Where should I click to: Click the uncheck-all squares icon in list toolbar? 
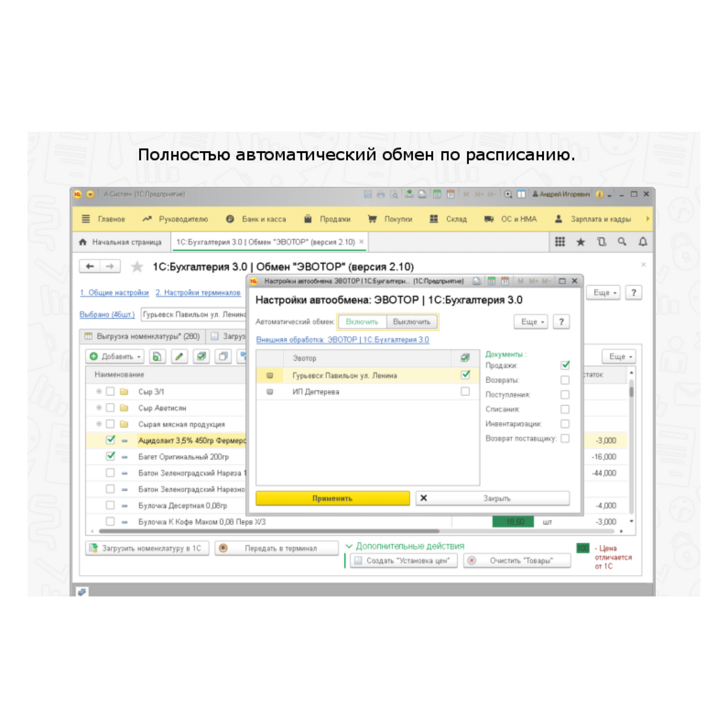(223, 356)
